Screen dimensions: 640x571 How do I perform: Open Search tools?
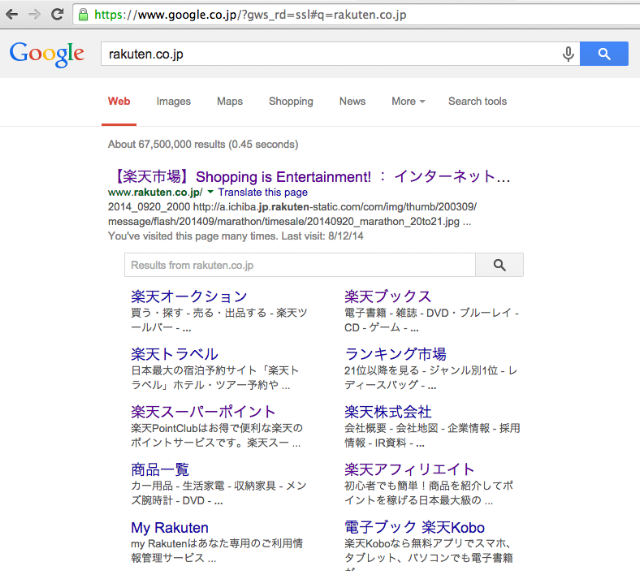478,101
